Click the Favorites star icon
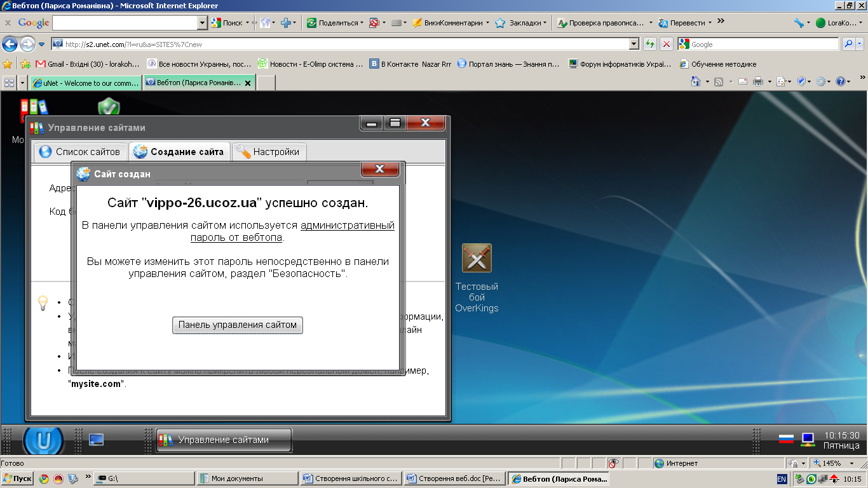 pyautogui.click(x=8, y=64)
